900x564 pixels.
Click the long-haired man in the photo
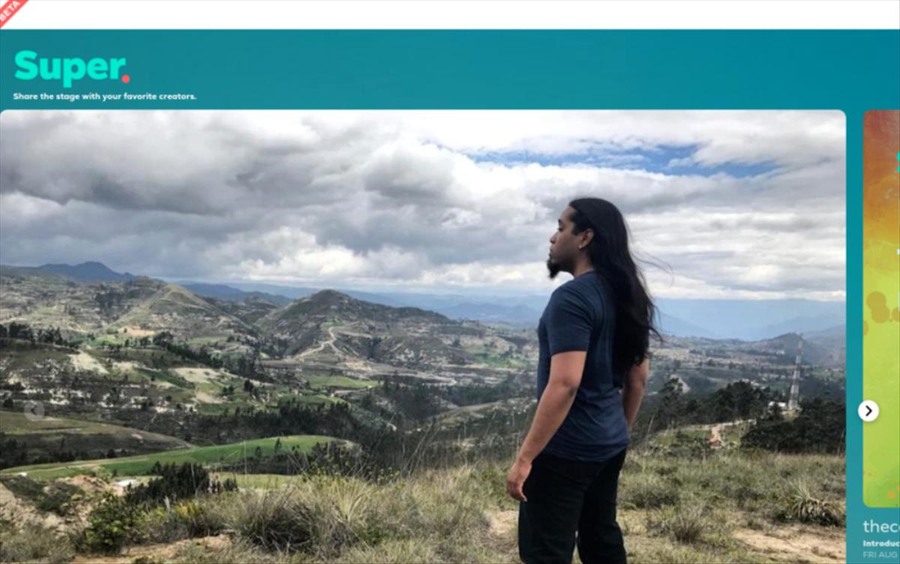point(584,381)
